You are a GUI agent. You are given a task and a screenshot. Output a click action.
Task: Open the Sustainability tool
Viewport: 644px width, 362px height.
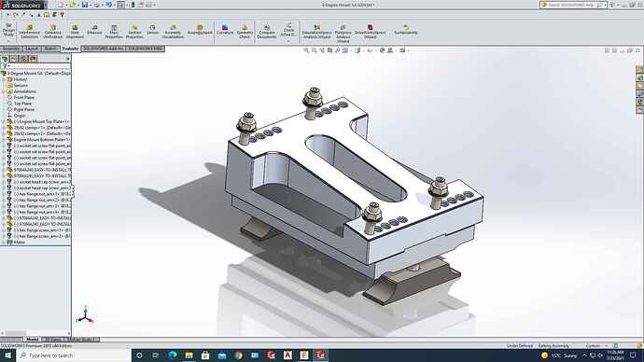tap(406, 30)
